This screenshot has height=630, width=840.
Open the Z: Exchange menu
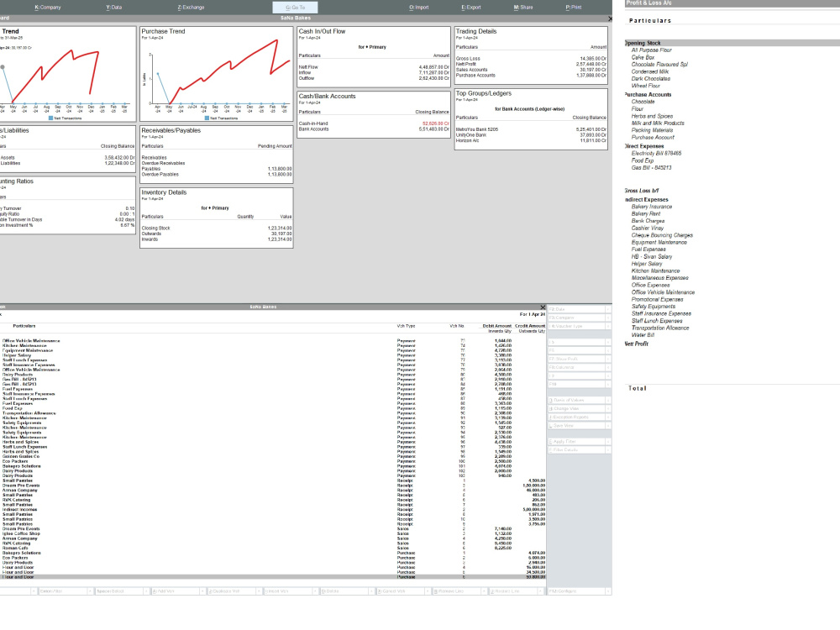click(191, 8)
